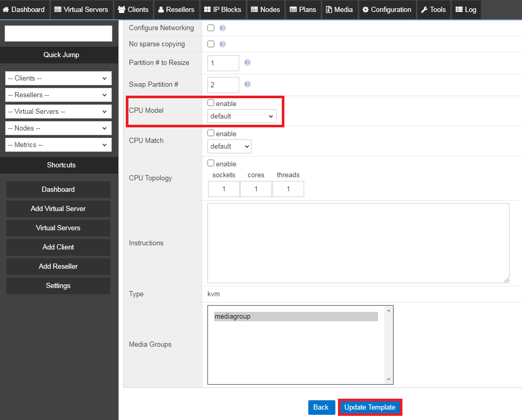Click the help icon for Partition # to Resize
This screenshot has height=420, width=522.
pyautogui.click(x=247, y=62)
